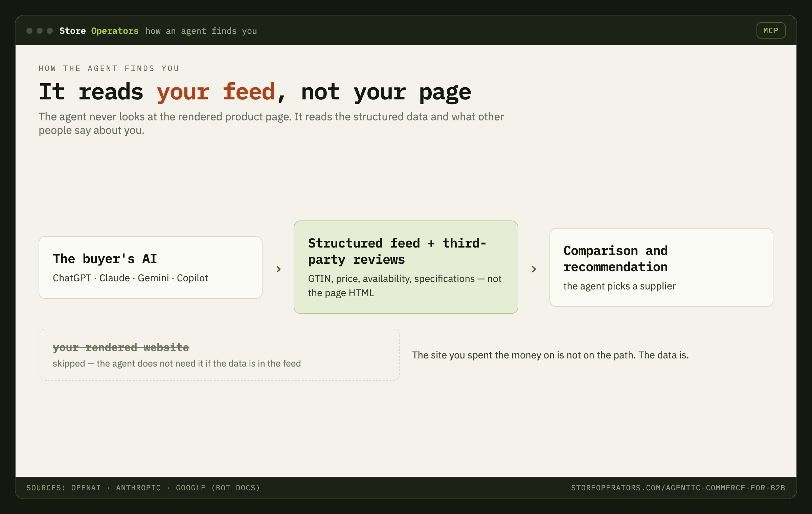Image resolution: width=812 pixels, height=514 pixels.
Task: Click the first window dot in title bar
Action: tap(29, 31)
